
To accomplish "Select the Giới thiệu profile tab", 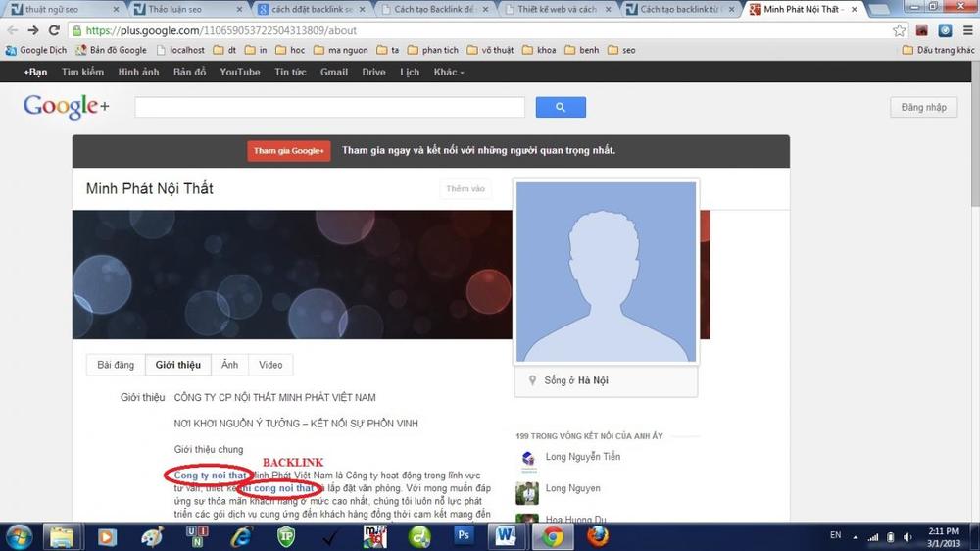I will tap(178, 365).
